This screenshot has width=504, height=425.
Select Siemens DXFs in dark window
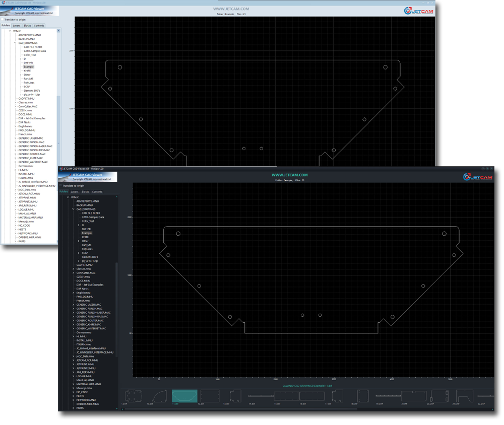click(x=90, y=257)
